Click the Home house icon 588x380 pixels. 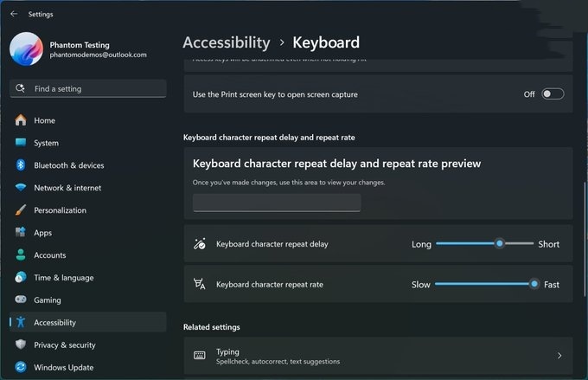point(21,120)
